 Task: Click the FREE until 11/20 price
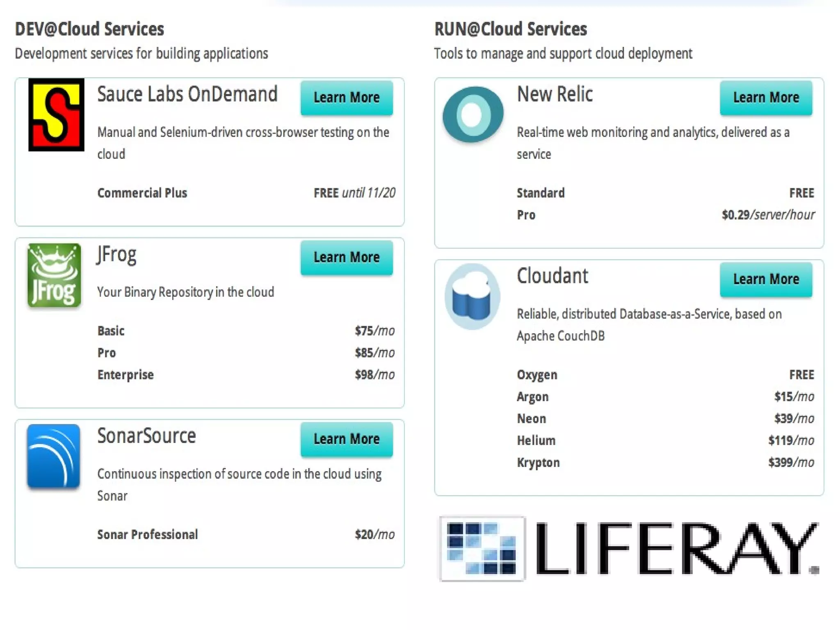[x=354, y=193]
